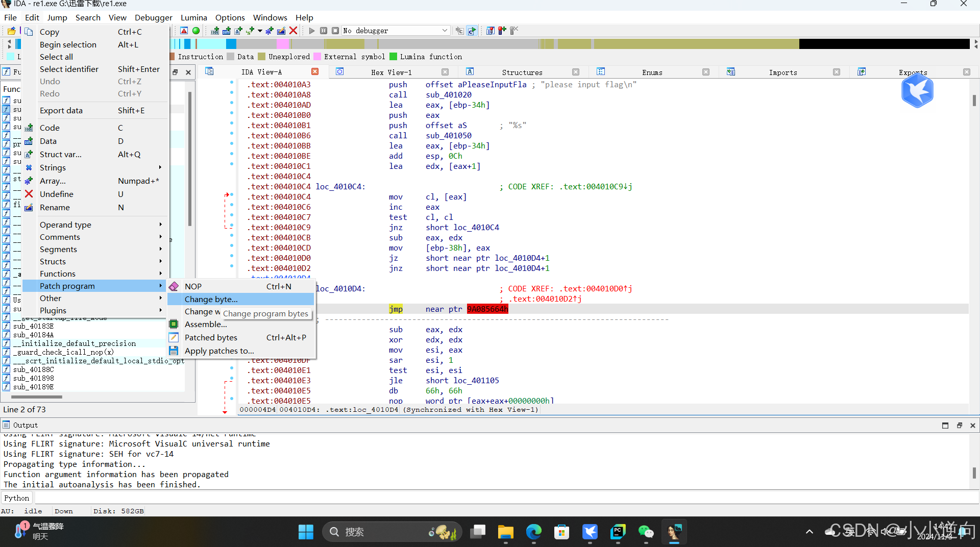Select NOP from the Patch program submenu
This screenshot has height=547, width=980.
tap(193, 286)
